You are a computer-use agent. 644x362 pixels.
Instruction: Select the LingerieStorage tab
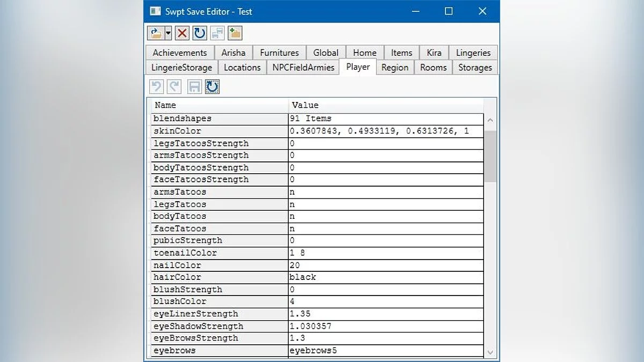coord(181,68)
